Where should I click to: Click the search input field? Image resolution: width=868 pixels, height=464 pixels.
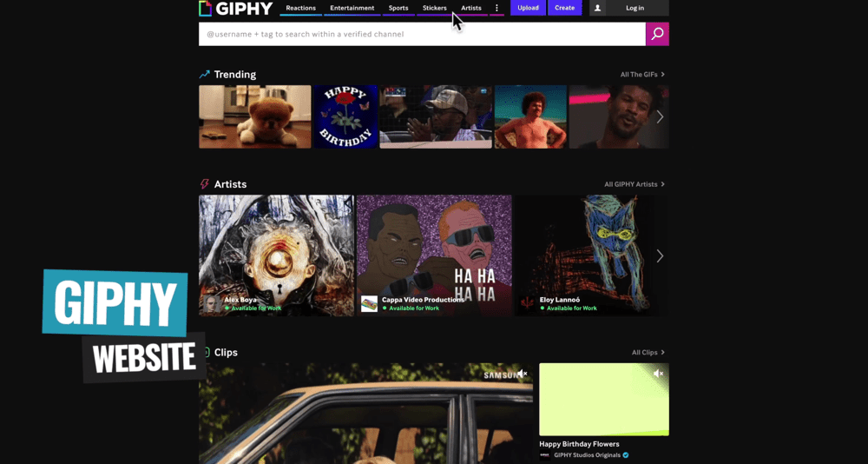[x=422, y=34]
